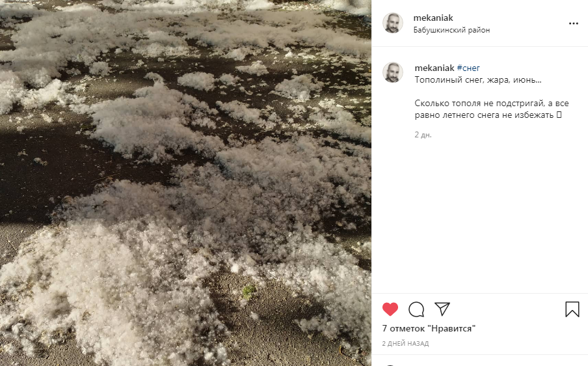Click the 2 дн. caption time label
The image size is (588, 366).
pyautogui.click(x=423, y=135)
